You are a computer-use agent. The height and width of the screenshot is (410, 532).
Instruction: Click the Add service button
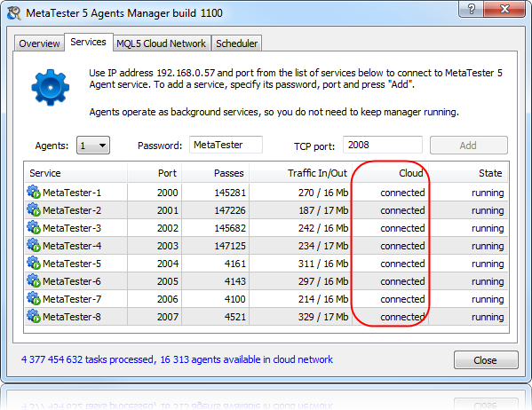(x=468, y=146)
